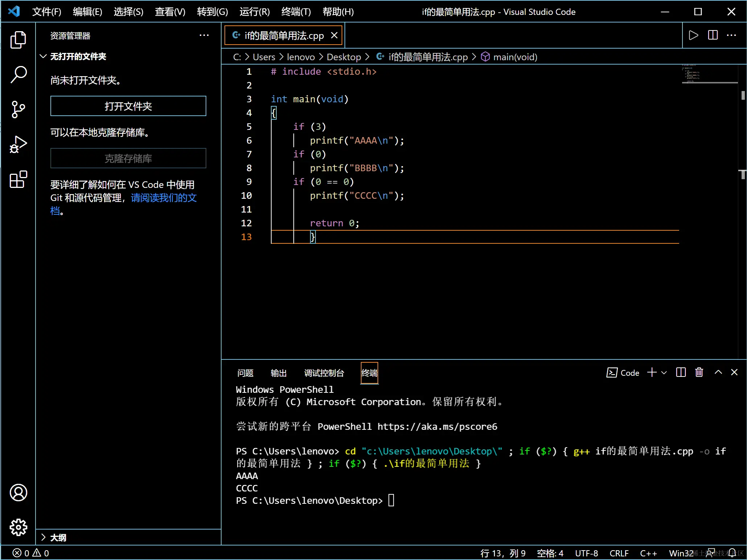The image size is (747, 560).
Task: Open the Extensions view icon
Action: 18,179
